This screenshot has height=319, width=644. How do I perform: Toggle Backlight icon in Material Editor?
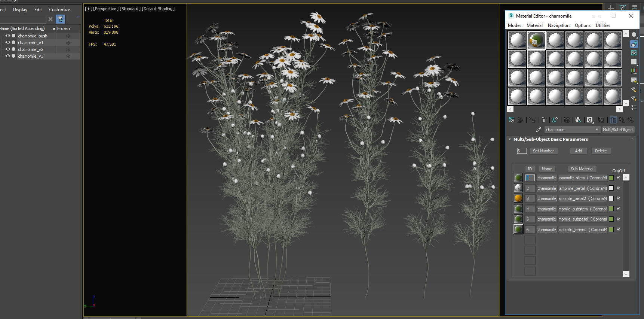(x=634, y=44)
